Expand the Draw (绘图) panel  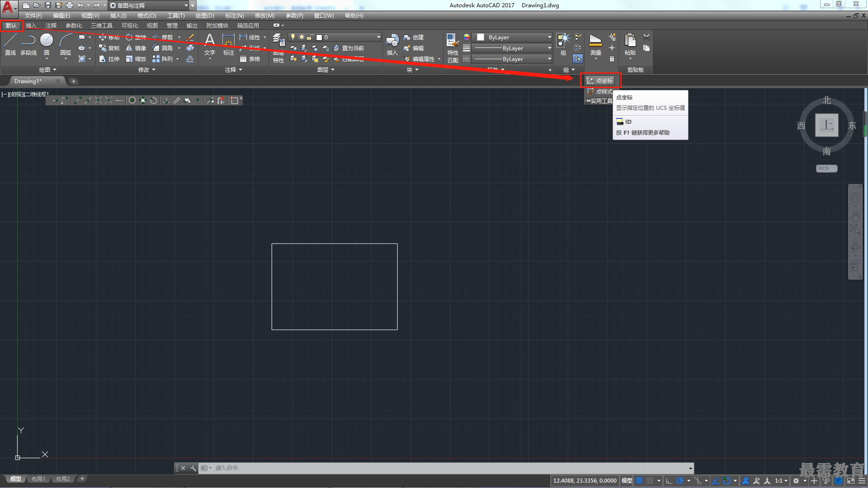point(47,70)
